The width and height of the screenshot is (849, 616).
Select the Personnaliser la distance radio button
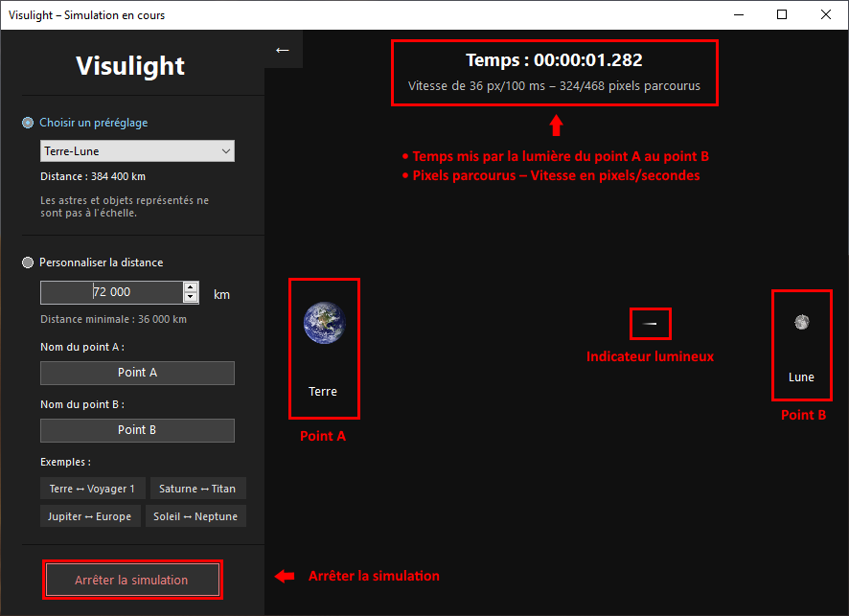(28, 262)
